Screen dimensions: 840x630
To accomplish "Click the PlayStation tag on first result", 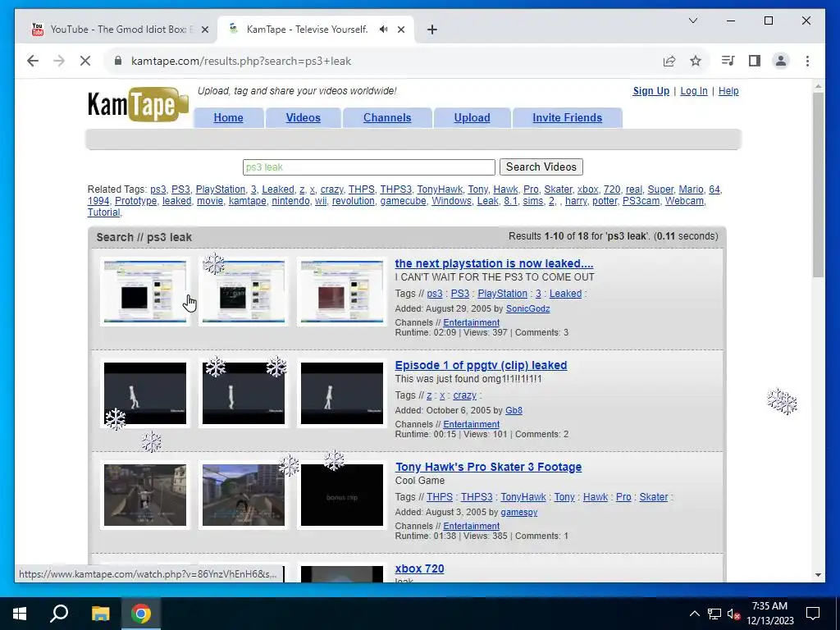I will [x=502, y=294].
